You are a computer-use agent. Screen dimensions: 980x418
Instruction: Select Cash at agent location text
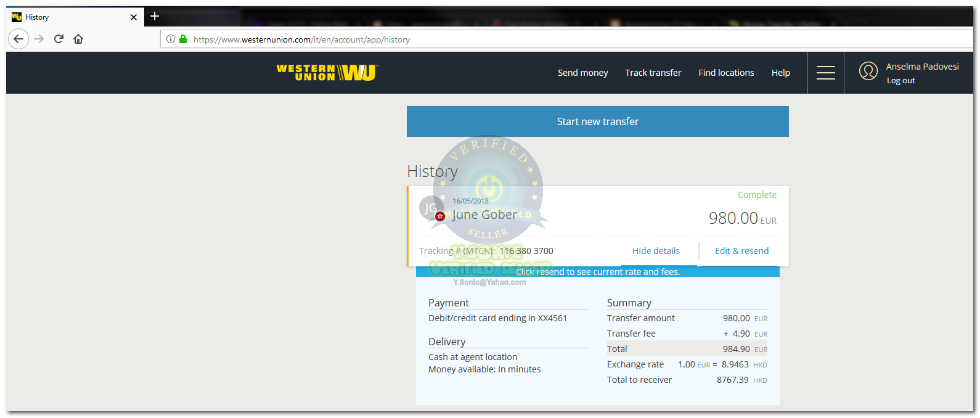click(x=473, y=357)
